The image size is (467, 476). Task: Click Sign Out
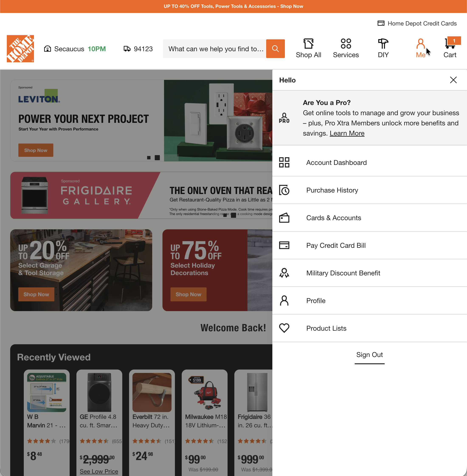[369, 354]
